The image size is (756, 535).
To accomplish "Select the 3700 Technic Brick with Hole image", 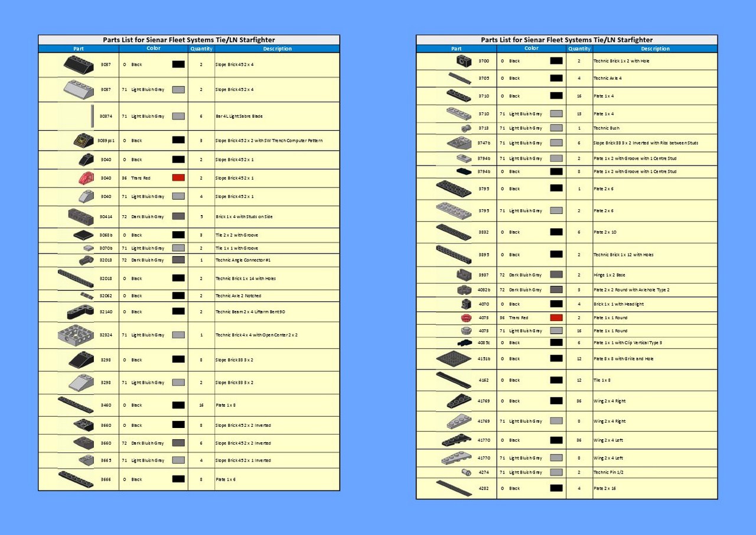I will (x=464, y=61).
